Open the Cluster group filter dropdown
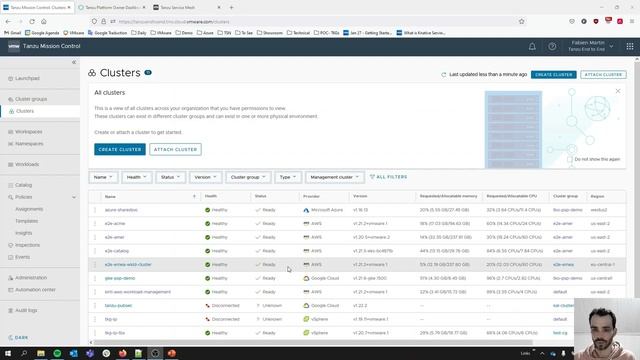This screenshot has height=360, width=640. pos(248,177)
